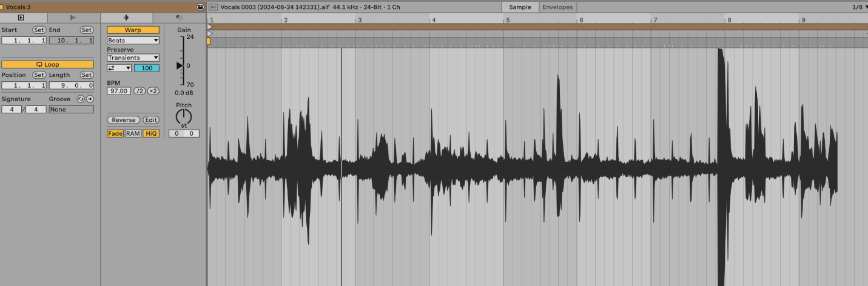Viewport: 868px width, 286px height.
Task: Select the Sample tab
Action: point(520,7)
